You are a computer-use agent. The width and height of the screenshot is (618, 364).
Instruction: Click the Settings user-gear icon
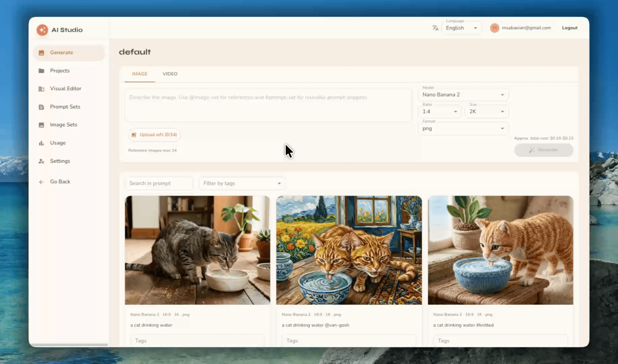[x=41, y=161]
